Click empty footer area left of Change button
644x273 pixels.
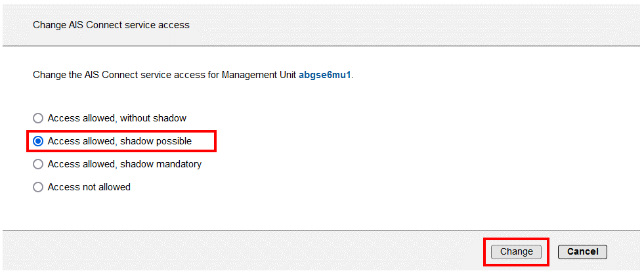[x=263, y=251]
